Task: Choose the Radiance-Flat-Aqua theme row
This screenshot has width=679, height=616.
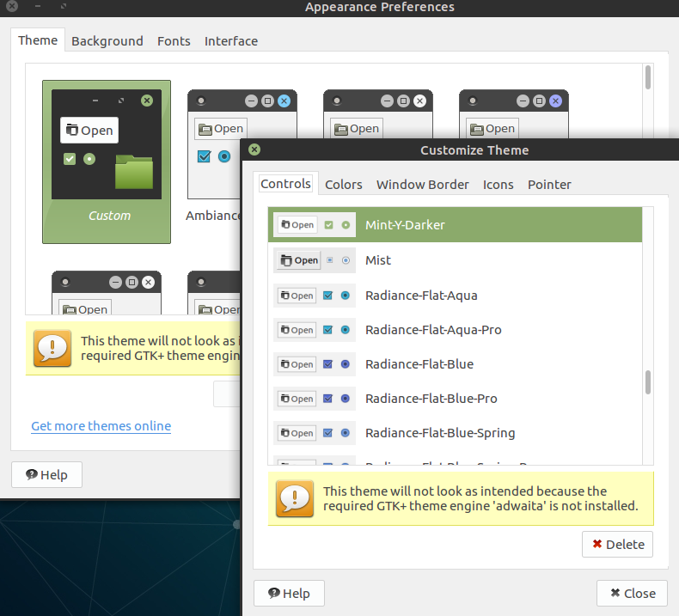Action: 455,296
